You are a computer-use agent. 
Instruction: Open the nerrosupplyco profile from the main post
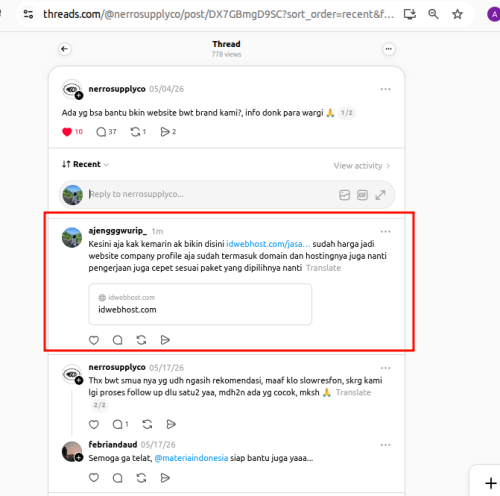tap(117, 89)
